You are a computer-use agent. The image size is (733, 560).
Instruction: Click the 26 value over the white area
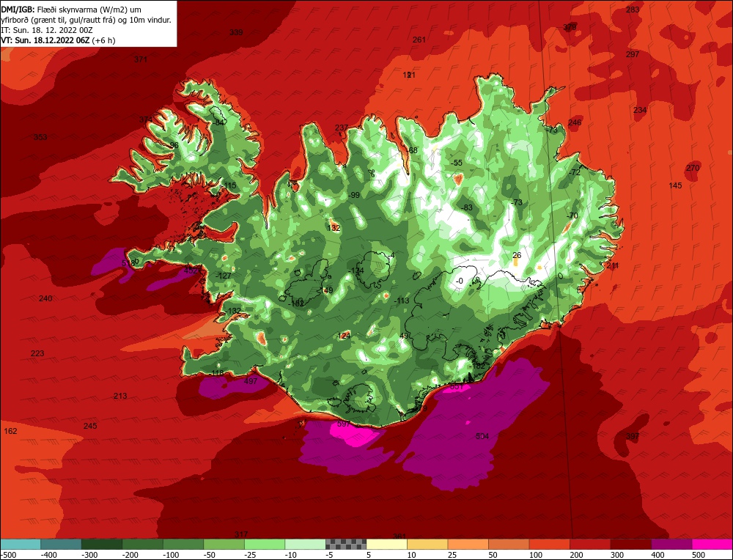pos(517,255)
